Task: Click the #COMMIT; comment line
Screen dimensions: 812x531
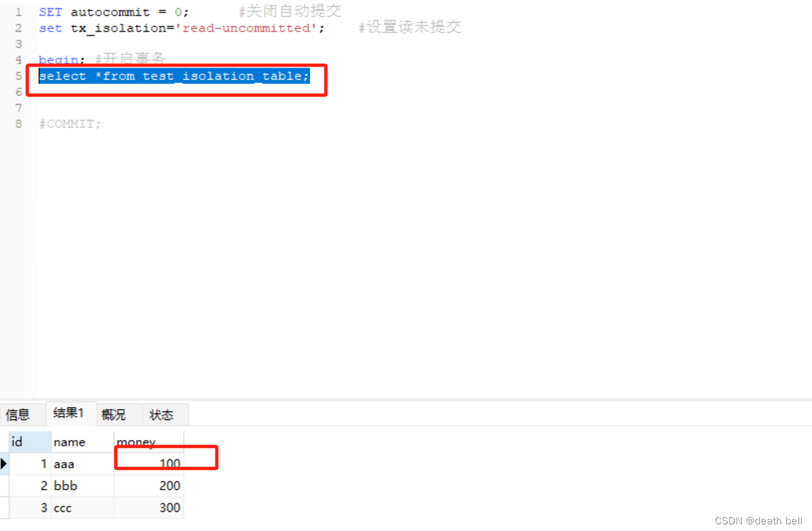Action: (x=70, y=124)
